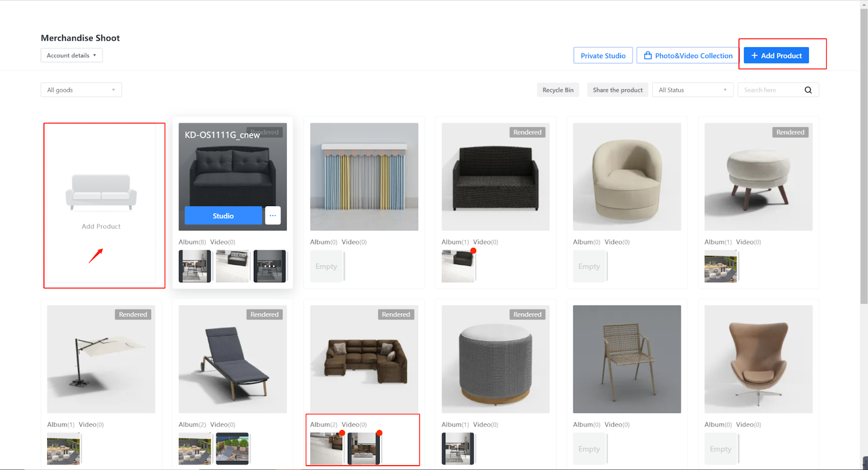Click the Recycle Bin button
868x470 pixels.
click(x=558, y=90)
